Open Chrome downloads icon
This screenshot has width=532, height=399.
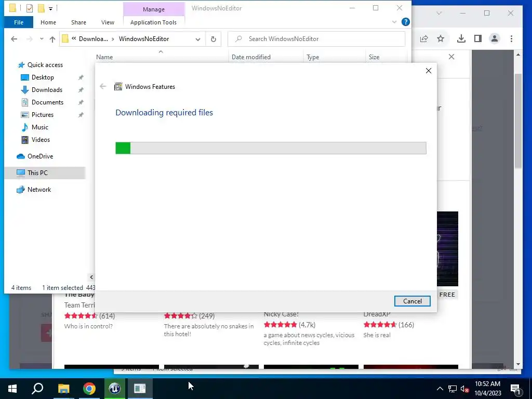pos(461,38)
